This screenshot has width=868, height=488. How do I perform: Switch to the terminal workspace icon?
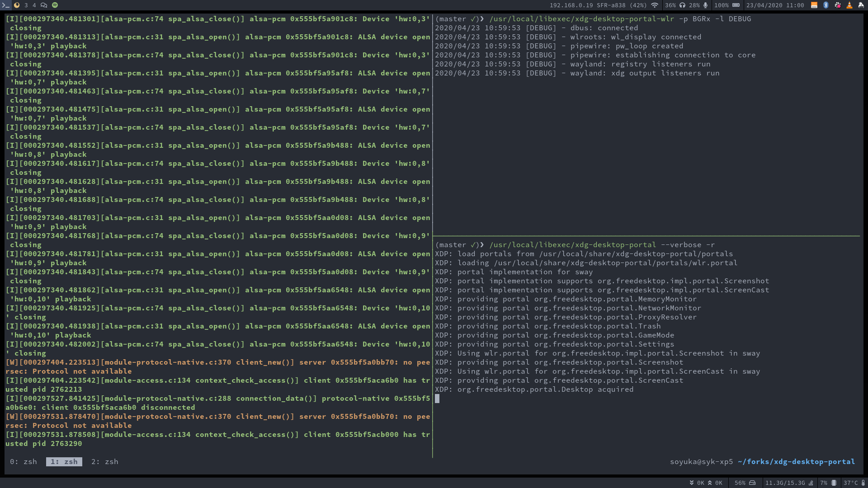(5, 5)
